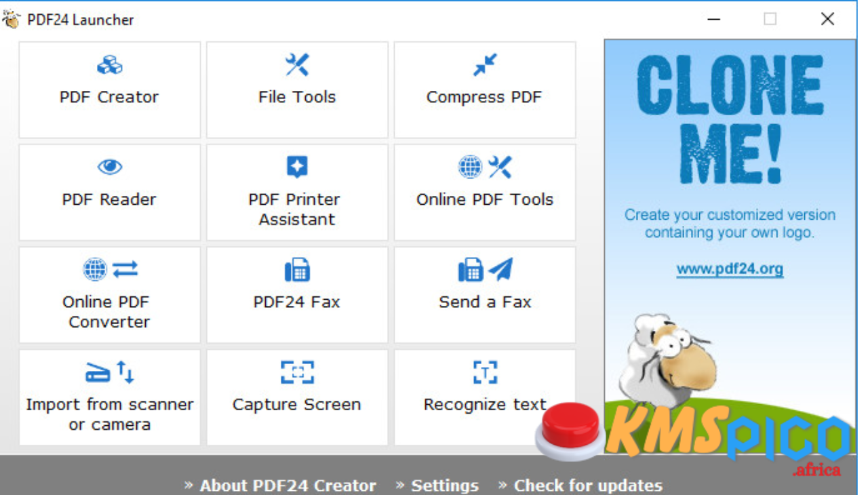Viewport: 868px width, 495px height.
Task: Open the File Tools tile label
Action: click(297, 97)
